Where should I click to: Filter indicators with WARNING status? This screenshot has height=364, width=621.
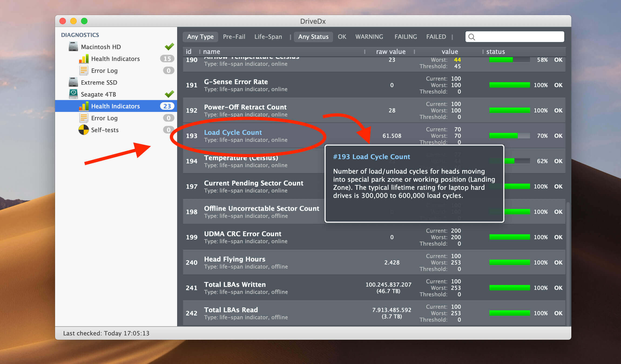point(369,37)
